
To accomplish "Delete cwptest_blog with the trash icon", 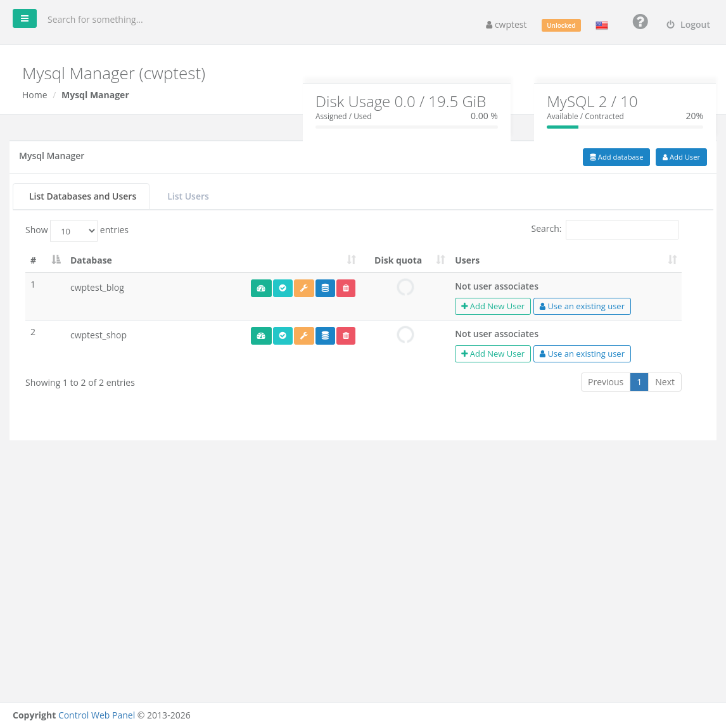I will (x=346, y=288).
